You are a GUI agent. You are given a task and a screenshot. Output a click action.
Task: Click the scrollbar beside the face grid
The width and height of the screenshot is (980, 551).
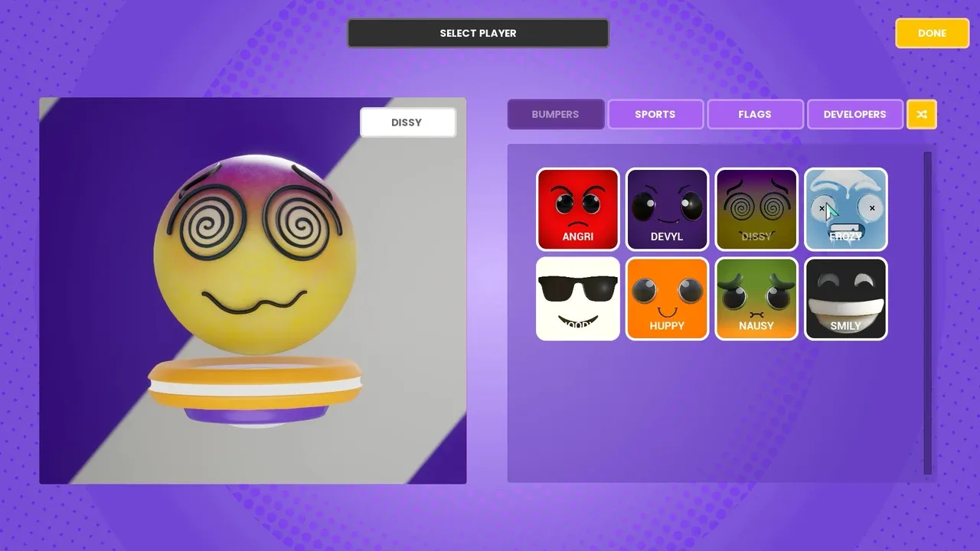coord(927,312)
